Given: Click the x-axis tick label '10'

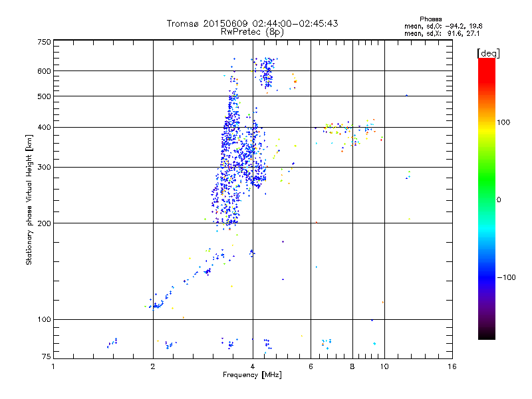Looking at the screenshot, I should coord(384,366).
